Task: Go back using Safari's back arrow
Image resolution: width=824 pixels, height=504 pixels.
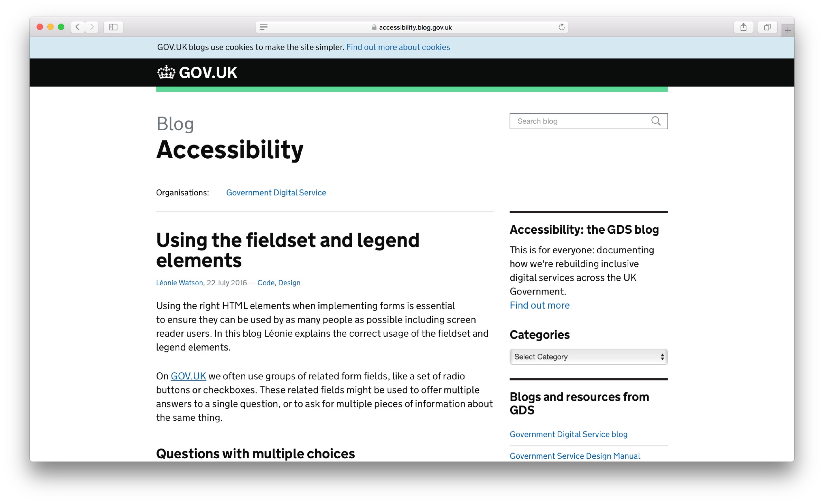Action: 78,27
